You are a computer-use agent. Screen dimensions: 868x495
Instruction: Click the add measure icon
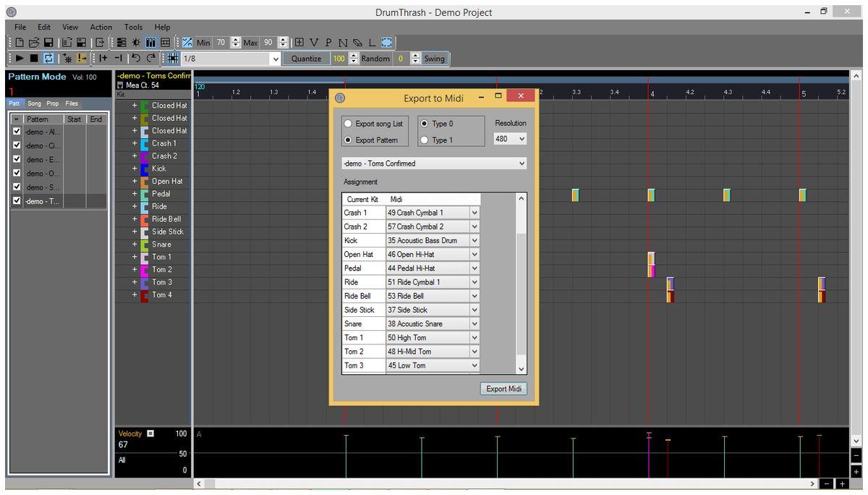pos(103,59)
